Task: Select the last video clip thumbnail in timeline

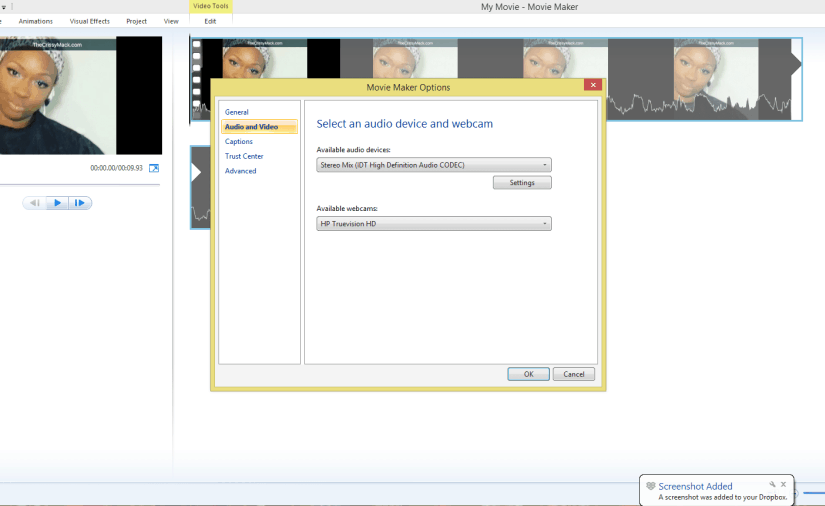Action: click(716, 79)
